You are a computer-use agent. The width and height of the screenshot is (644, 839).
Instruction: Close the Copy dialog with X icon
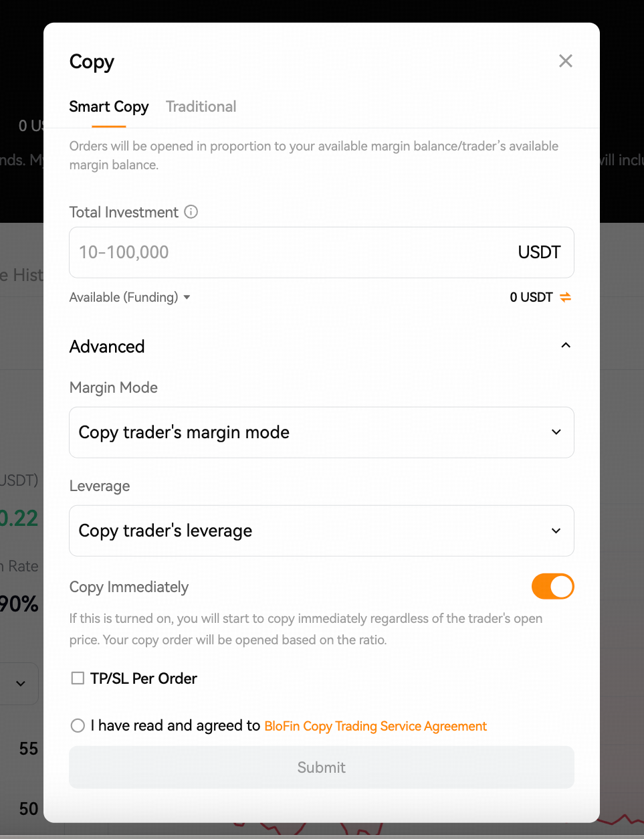pos(566,61)
